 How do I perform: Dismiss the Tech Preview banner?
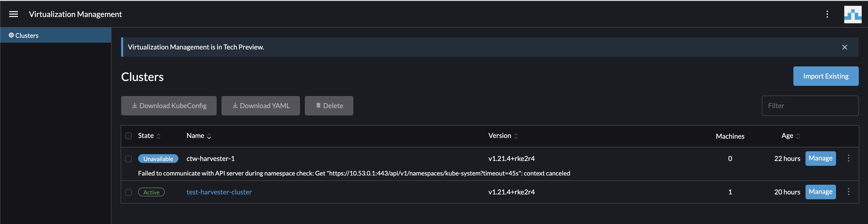[845, 47]
